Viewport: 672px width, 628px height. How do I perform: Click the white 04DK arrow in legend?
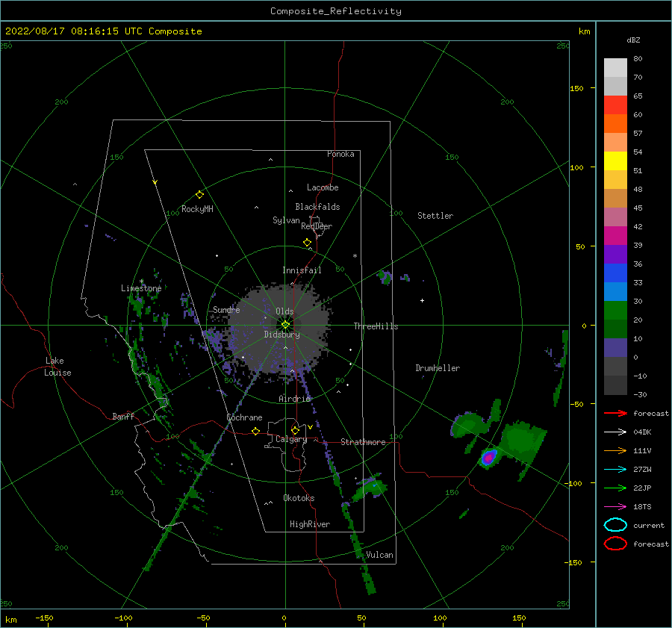[x=615, y=432]
